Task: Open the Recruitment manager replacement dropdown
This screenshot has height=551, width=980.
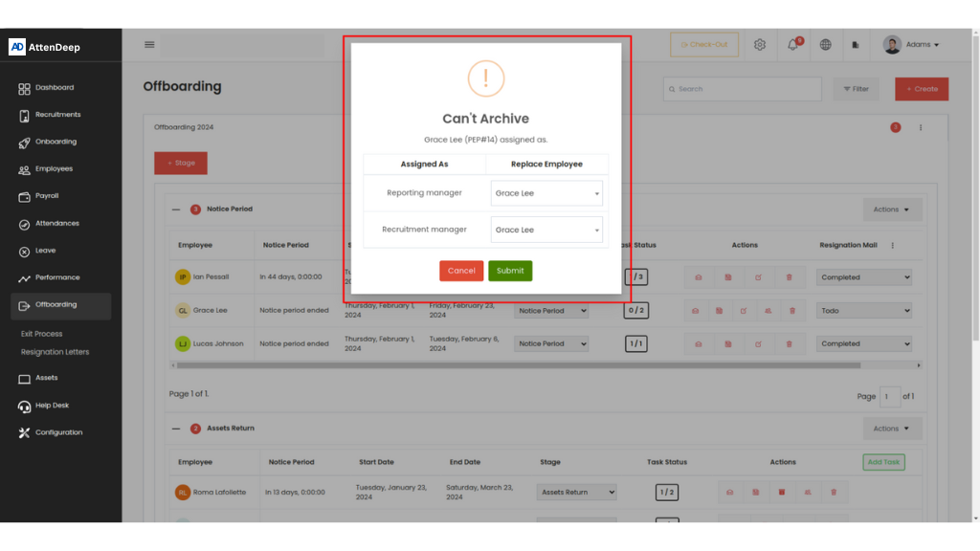Action: point(546,230)
